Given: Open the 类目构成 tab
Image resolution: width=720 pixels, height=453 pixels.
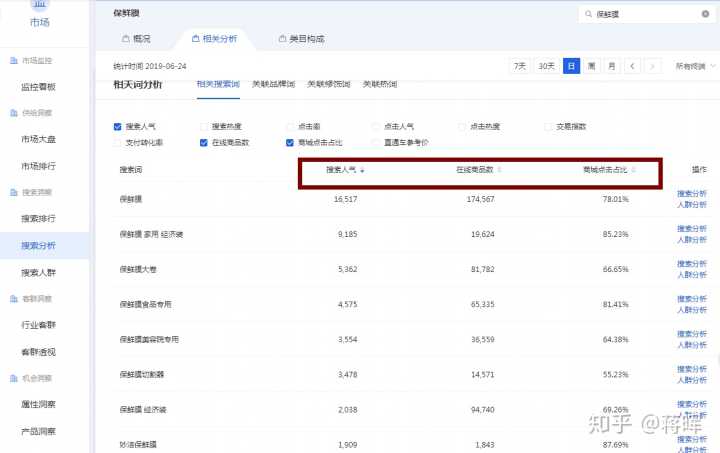Looking at the screenshot, I should [x=301, y=39].
